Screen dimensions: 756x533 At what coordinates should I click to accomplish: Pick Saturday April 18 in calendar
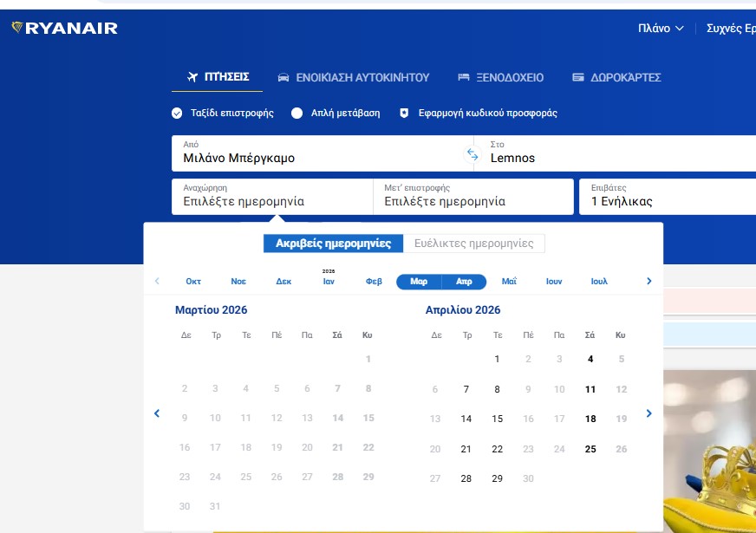(590, 419)
